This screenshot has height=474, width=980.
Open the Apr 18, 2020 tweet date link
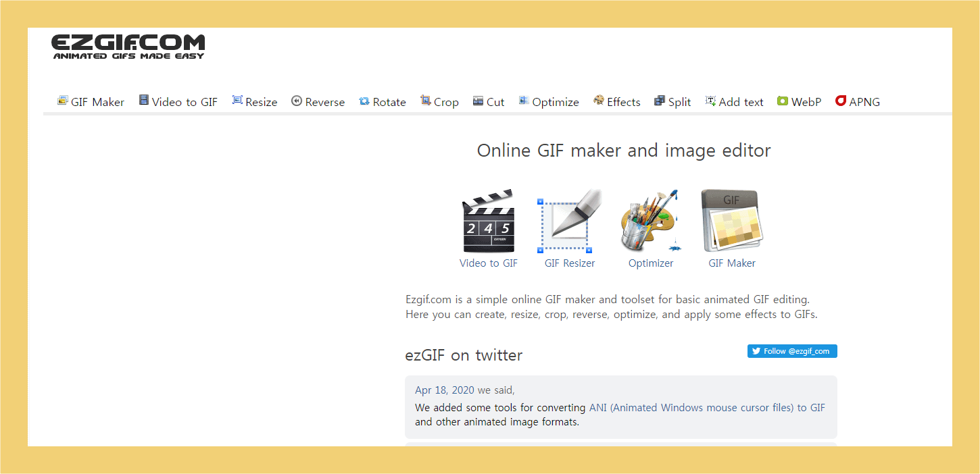pyautogui.click(x=445, y=390)
